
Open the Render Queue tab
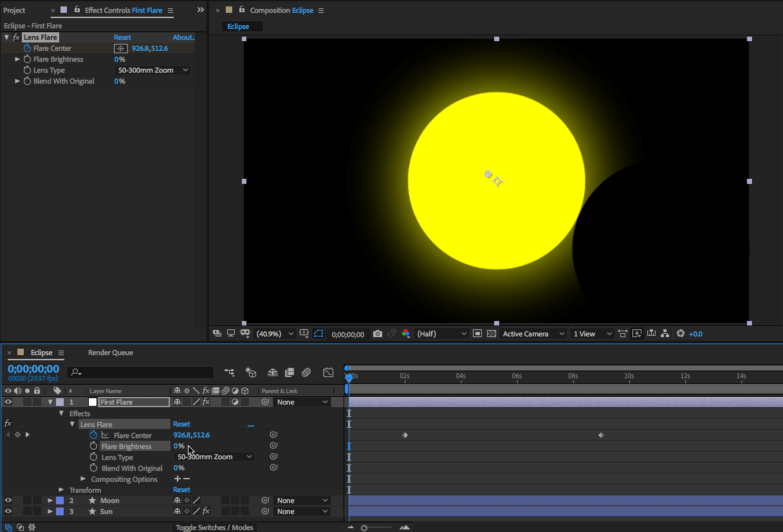110,353
